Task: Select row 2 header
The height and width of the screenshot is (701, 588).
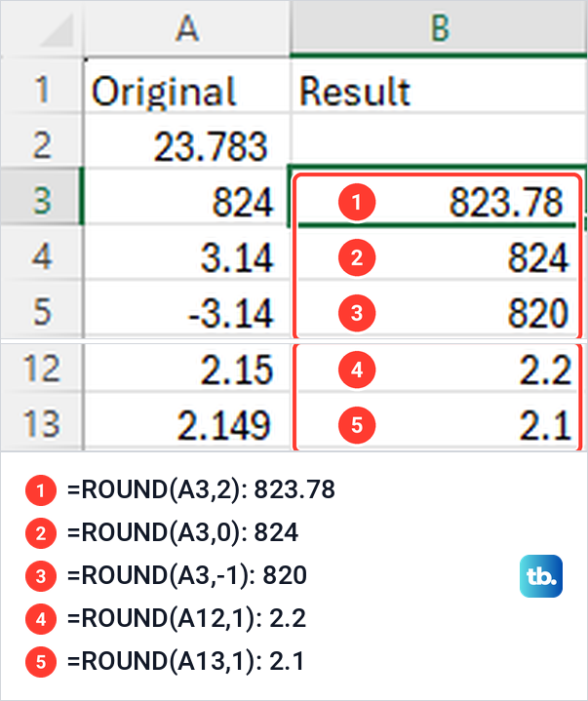Action: pos(42,140)
